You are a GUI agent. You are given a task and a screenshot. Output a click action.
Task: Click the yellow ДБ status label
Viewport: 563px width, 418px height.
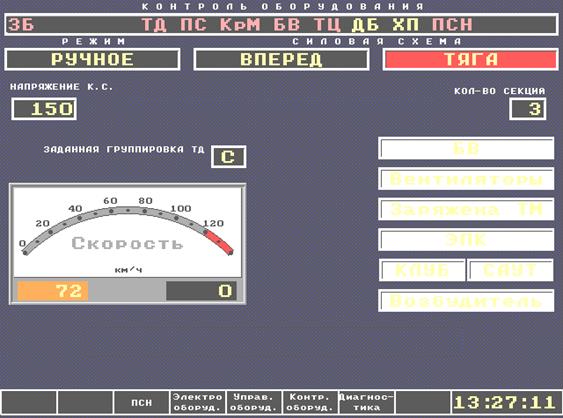pos(366,25)
